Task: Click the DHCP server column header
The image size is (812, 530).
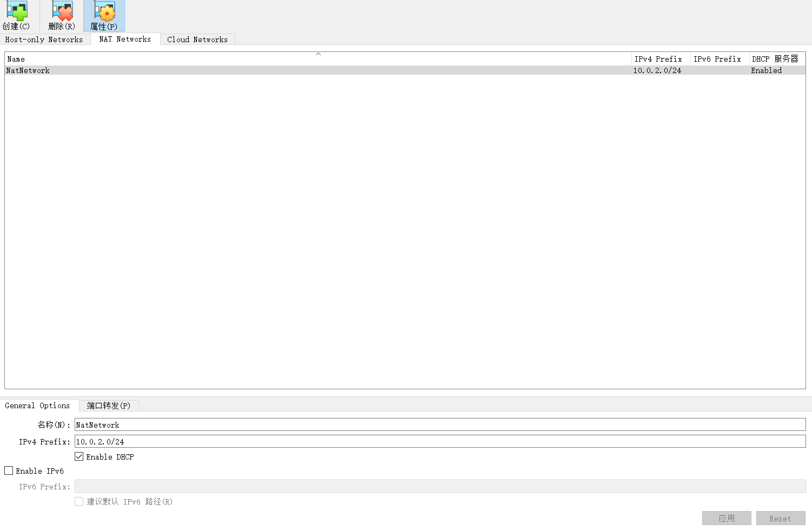Action: click(x=775, y=59)
